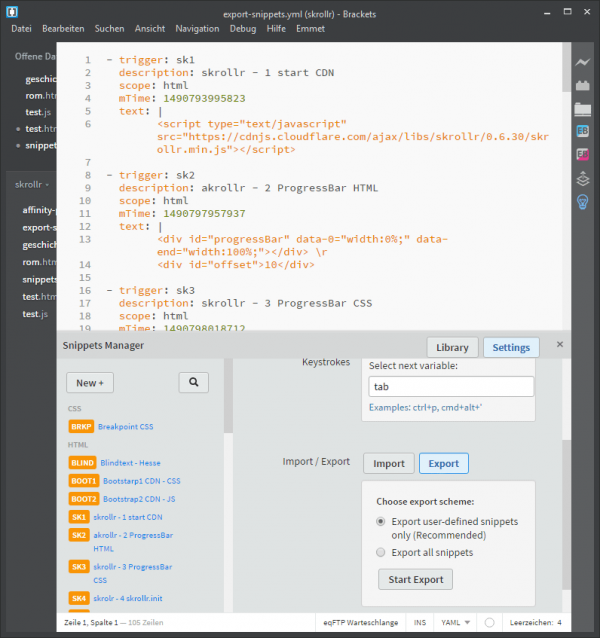The width and height of the screenshot is (600, 638).
Task: Open the folder icon in right toolbar
Action: pyautogui.click(x=583, y=109)
